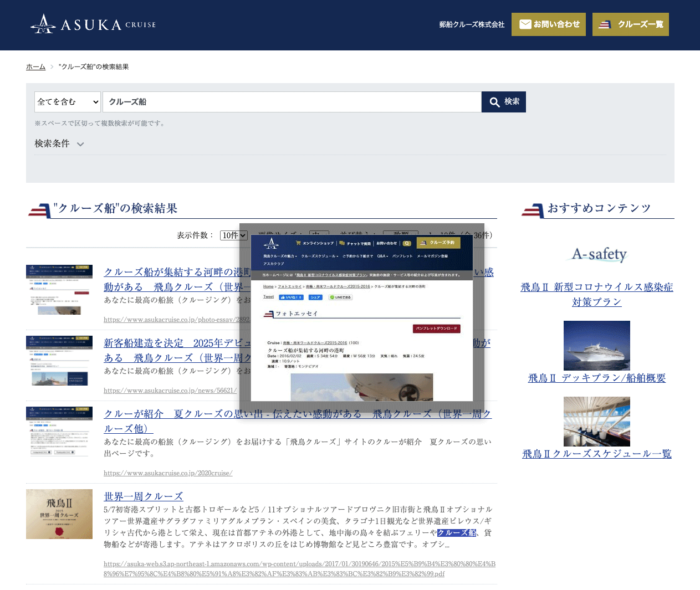Click the 検索 magnifier button

tap(504, 102)
